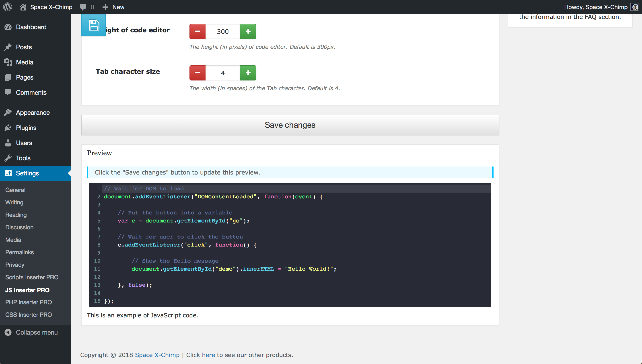Click code line 2 with addEventListener
The image size is (642, 364).
click(213, 197)
